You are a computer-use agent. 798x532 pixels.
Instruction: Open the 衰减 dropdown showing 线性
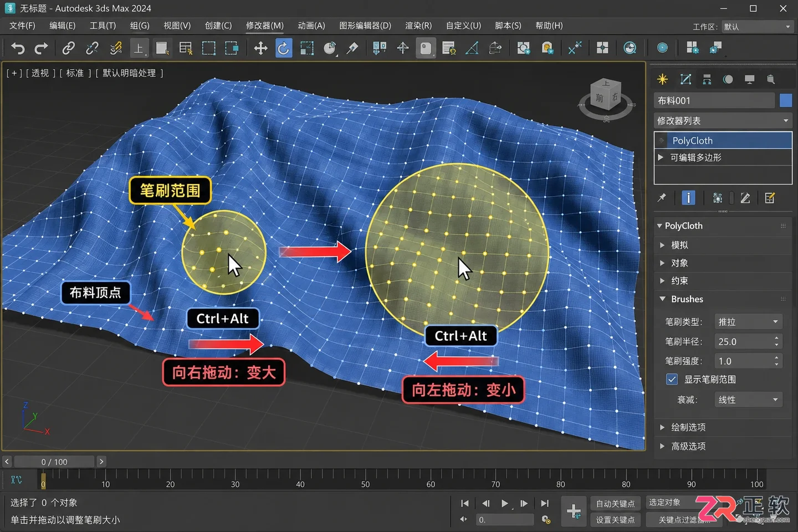(x=748, y=400)
